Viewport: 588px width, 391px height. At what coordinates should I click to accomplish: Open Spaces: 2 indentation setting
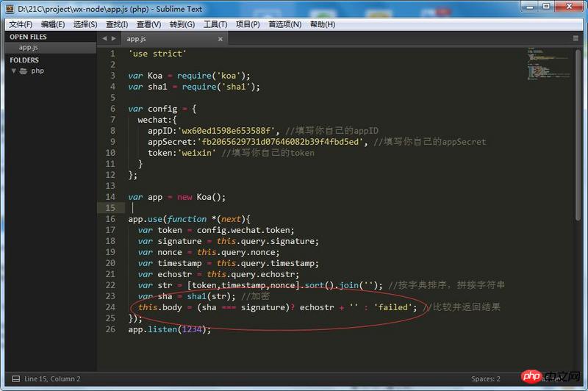point(486,379)
